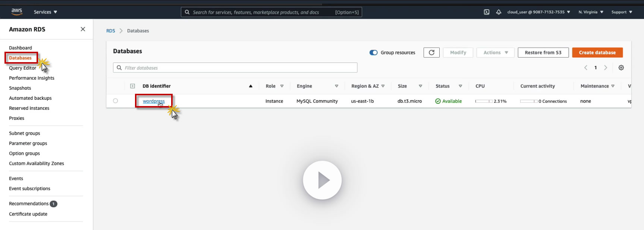Click the Databases breadcrumb text
The width and height of the screenshot is (644, 230).
click(x=138, y=31)
